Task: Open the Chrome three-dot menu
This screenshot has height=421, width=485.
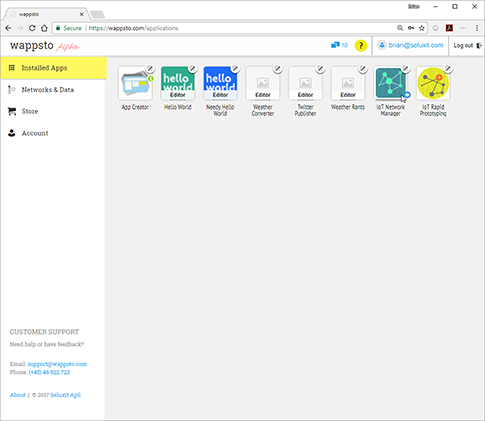Action: click(477, 28)
